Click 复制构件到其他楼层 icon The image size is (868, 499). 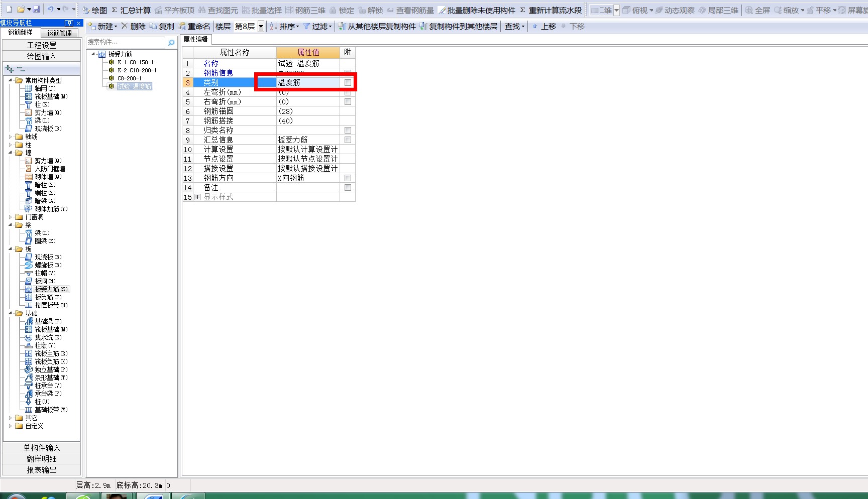pyautogui.click(x=423, y=26)
